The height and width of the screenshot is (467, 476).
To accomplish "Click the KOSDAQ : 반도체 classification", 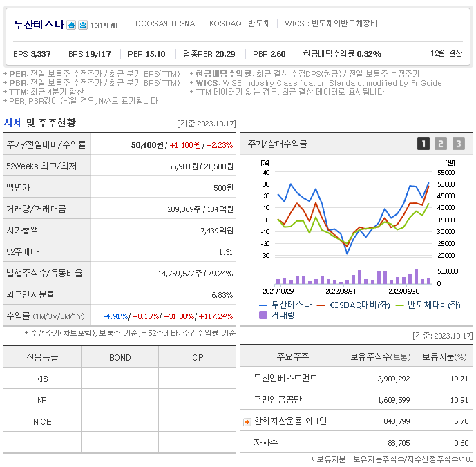I will (x=240, y=23).
